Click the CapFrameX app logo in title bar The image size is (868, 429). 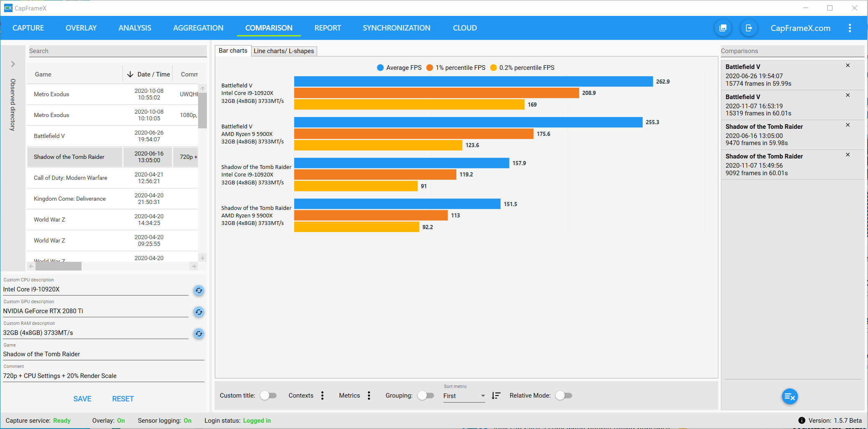(8, 8)
